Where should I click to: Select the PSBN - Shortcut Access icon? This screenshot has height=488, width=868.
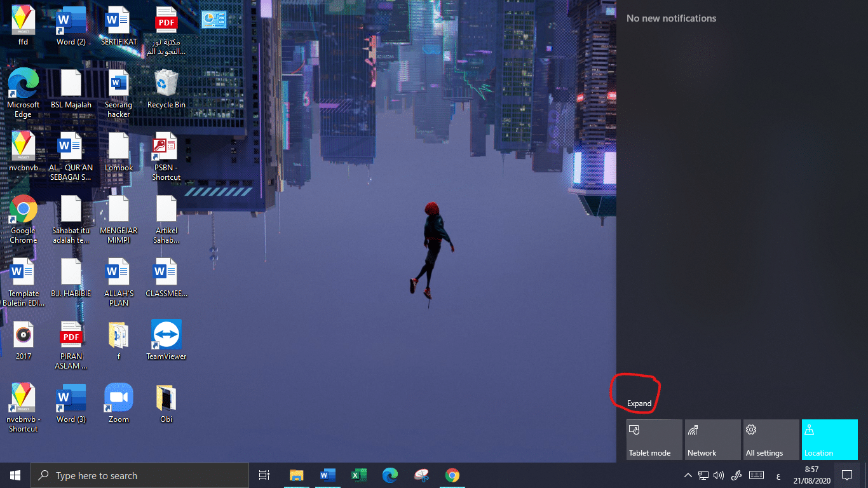pos(166,156)
